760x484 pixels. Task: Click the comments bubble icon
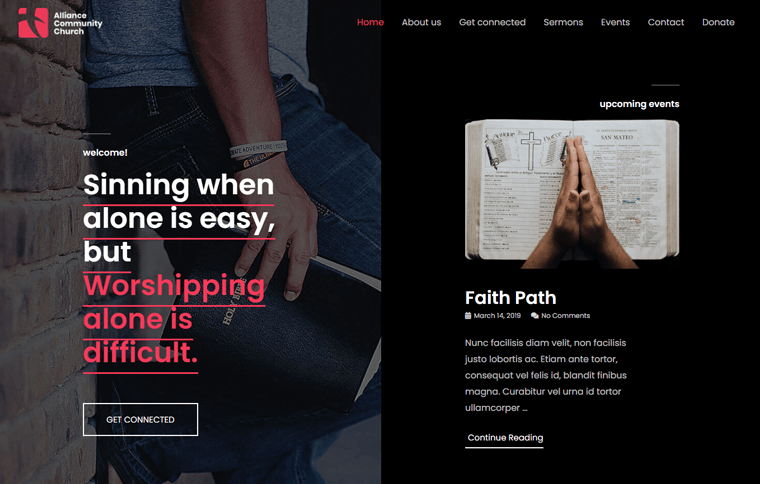tap(535, 315)
